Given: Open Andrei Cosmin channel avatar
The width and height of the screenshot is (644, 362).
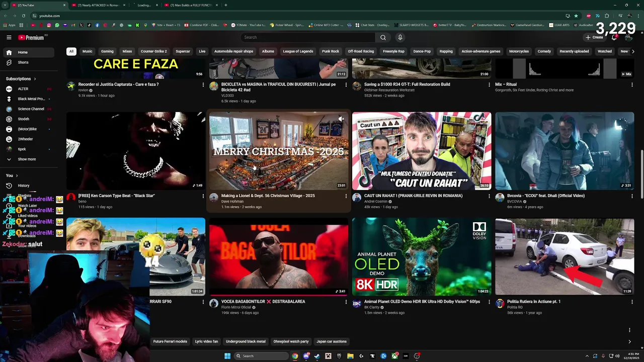Looking at the screenshot, I should click(x=357, y=198).
